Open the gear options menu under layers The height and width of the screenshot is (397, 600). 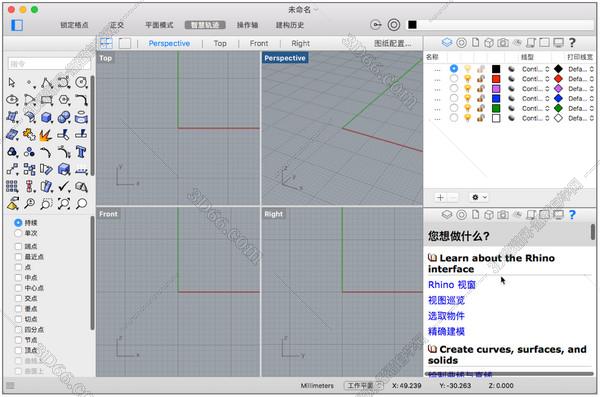(x=479, y=197)
